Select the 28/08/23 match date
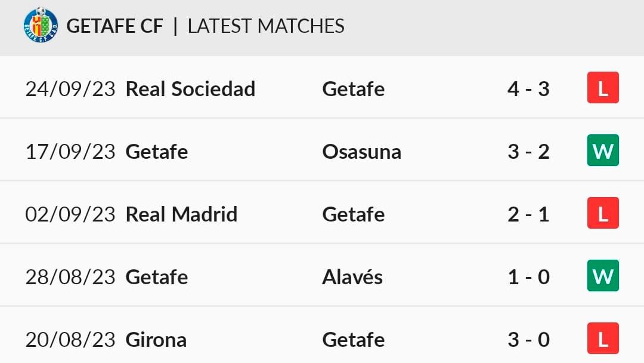This screenshot has width=644, height=363. (x=70, y=277)
